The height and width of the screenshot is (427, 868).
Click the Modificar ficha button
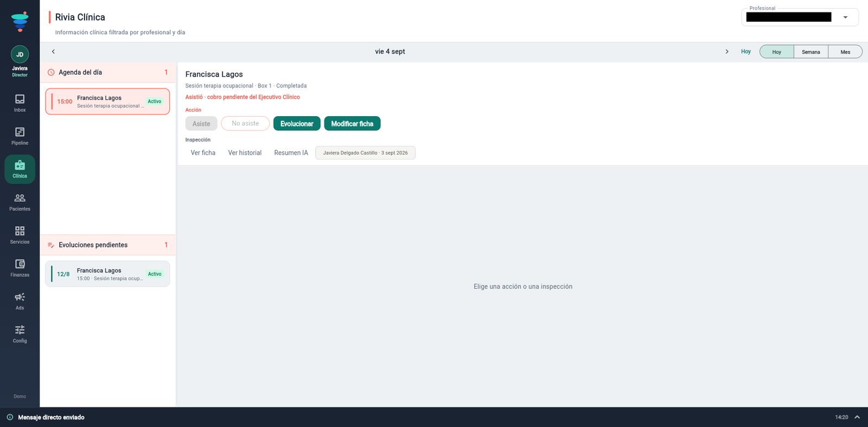(x=352, y=124)
